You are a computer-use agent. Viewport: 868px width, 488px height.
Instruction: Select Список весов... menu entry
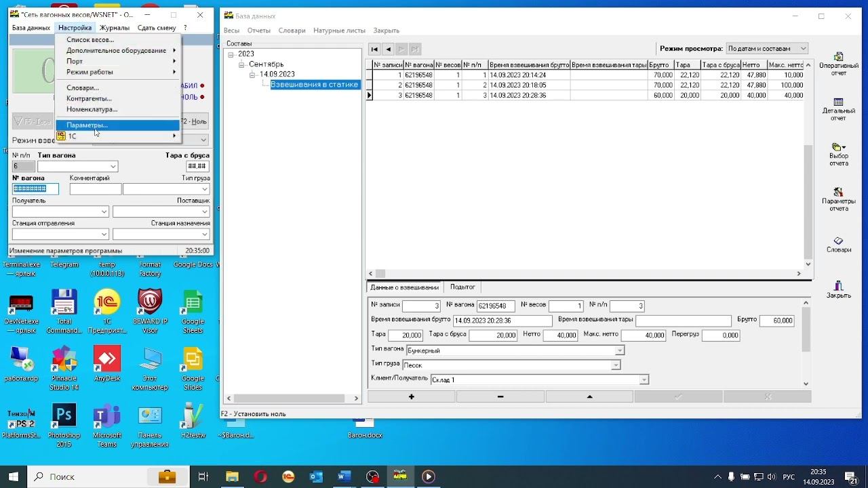pos(117,40)
